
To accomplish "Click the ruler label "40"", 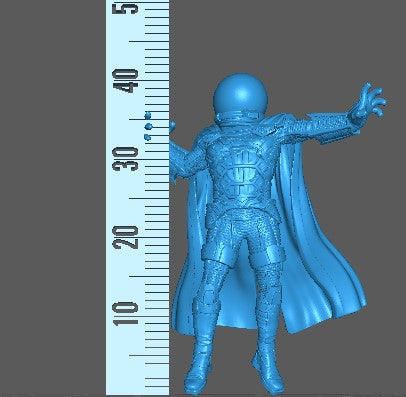I will pyautogui.click(x=125, y=81).
